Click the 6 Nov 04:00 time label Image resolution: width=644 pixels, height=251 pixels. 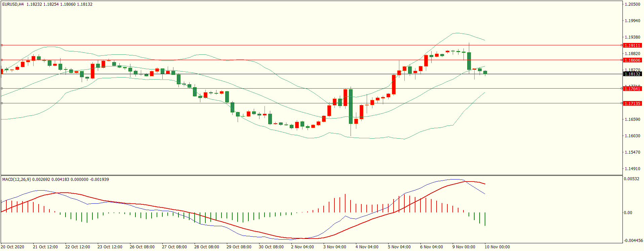tap(432, 247)
